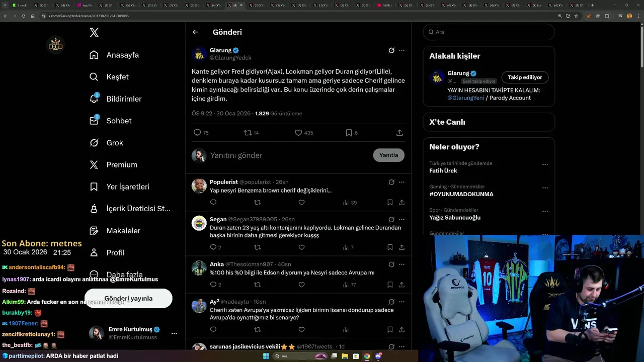Click the share icon on the main post
The height and width of the screenshot is (362, 644).
tap(399, 133)
